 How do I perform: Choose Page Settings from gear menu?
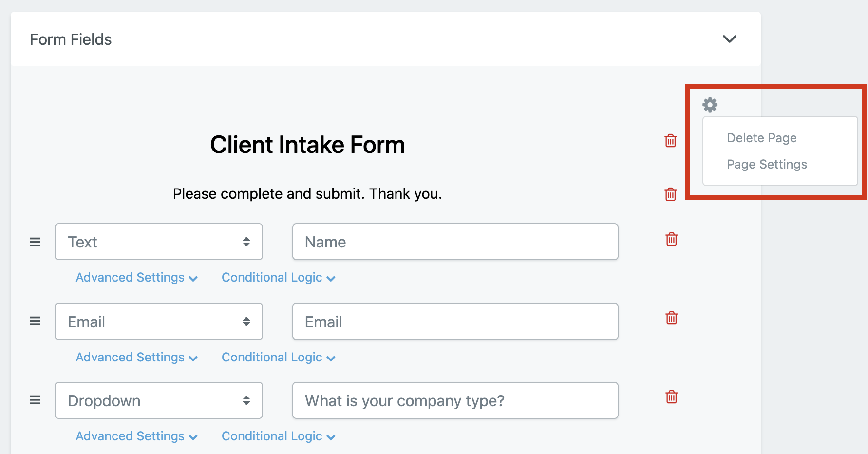click(x=767, y=164)
